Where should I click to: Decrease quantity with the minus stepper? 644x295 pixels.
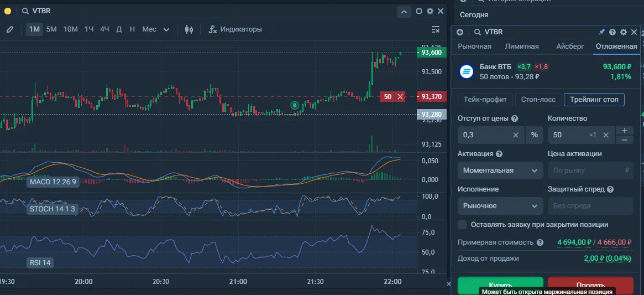[624, 139]
